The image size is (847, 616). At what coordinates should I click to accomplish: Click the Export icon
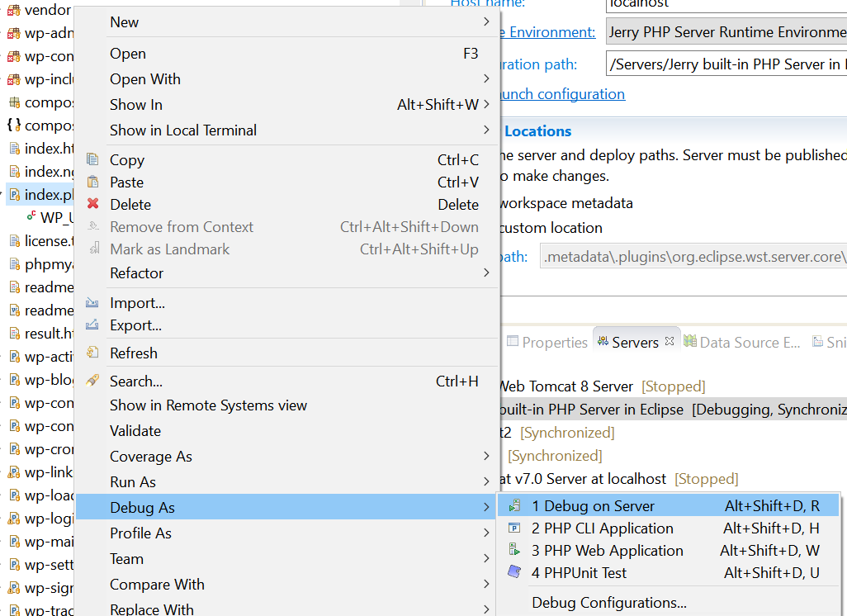(x=92, y=325)
